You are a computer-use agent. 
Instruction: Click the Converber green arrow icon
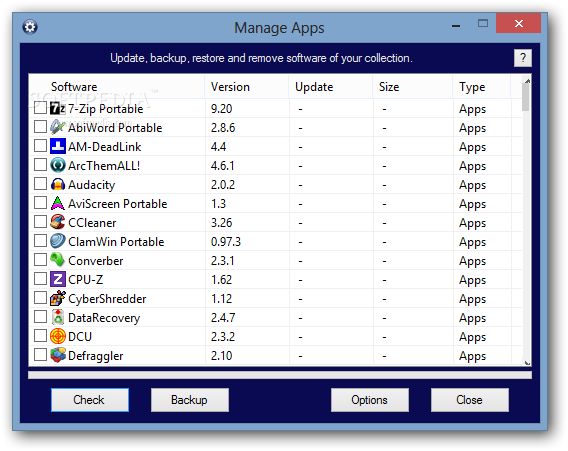57,260
